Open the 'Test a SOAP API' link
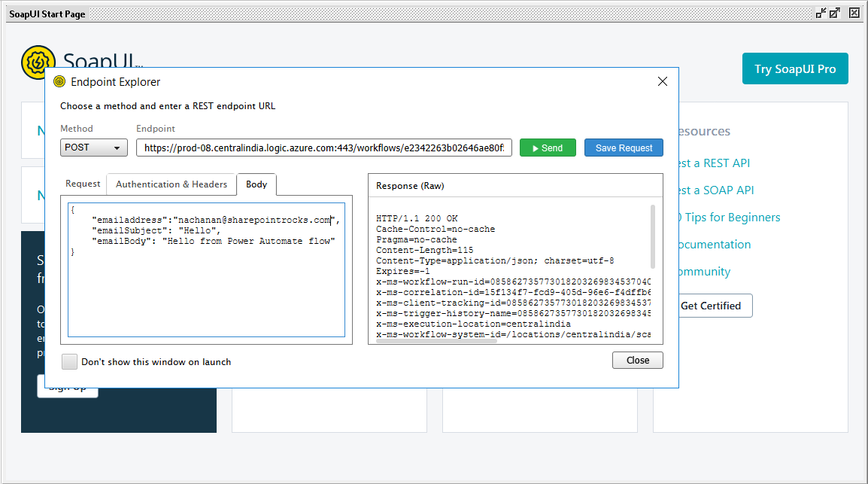Screen dimensions: 868x484 (x=716, y=190)
